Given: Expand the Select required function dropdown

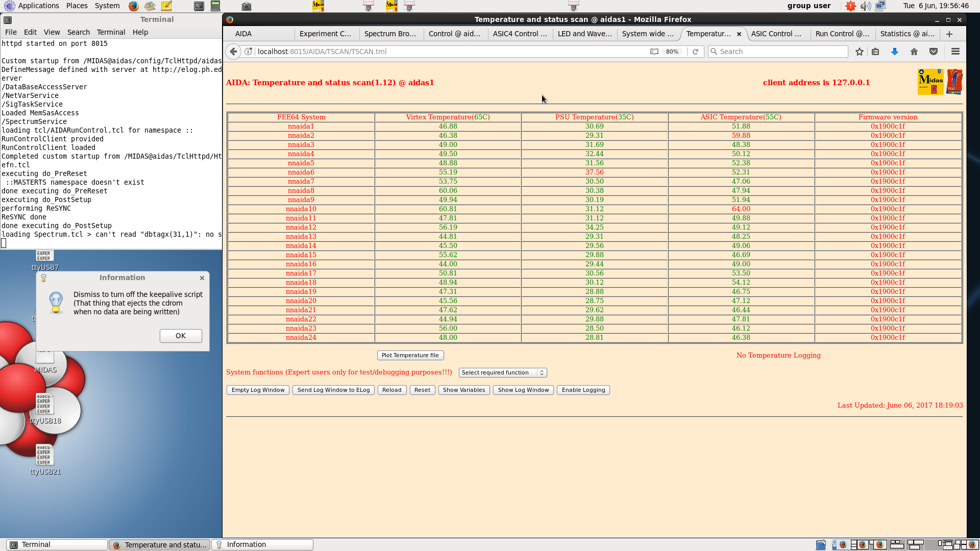Looking at the screenshot, I should (x=503, y=373).
